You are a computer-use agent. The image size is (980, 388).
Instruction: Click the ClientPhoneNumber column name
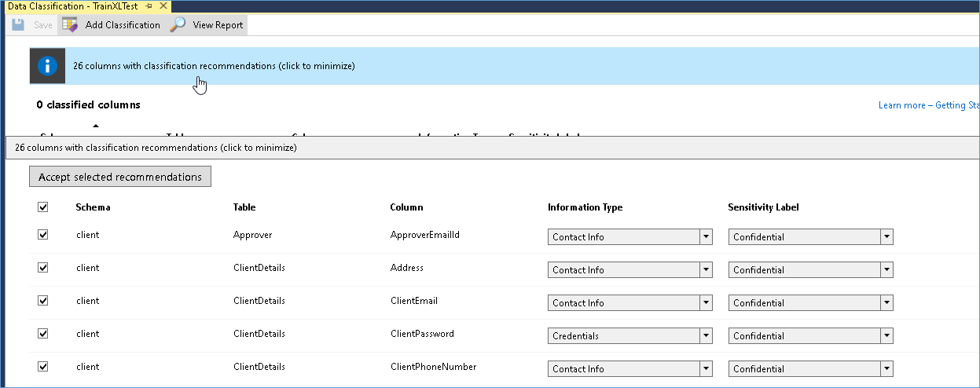pyautogui.click(x=433, y=367)
